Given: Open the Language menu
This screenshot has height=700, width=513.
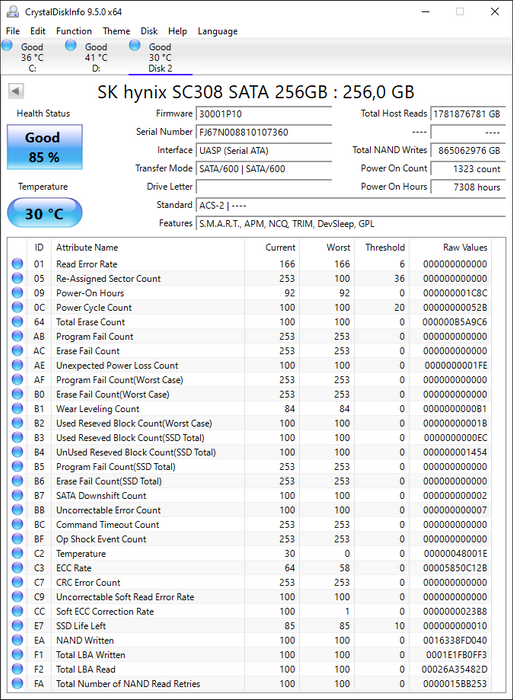Looking at the screenshot, I should (217, 31).
